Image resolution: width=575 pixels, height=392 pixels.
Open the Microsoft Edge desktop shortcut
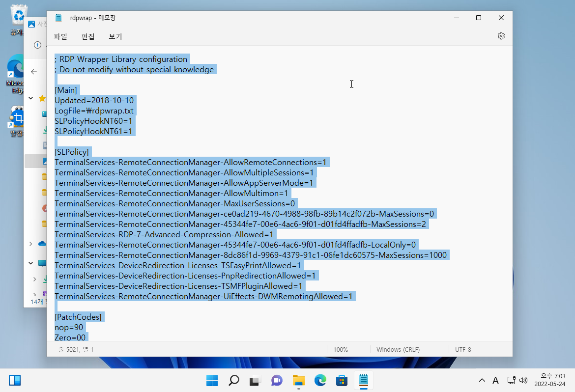point(15,73)
